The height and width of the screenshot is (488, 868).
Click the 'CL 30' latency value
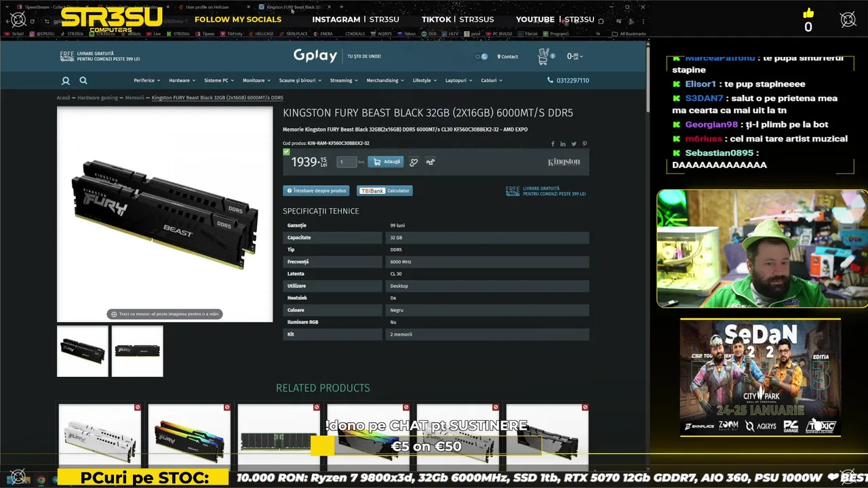396,274
